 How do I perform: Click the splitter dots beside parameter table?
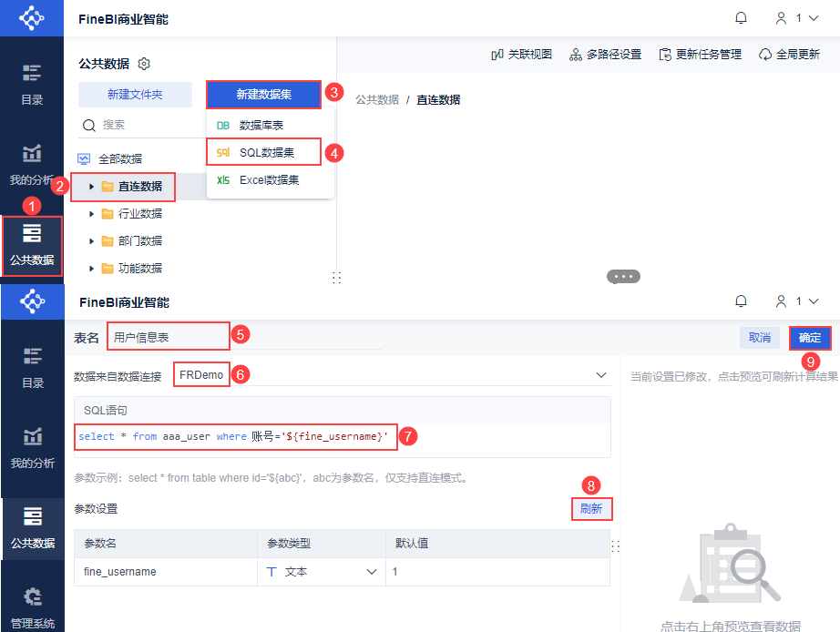[x=616, y=546]
